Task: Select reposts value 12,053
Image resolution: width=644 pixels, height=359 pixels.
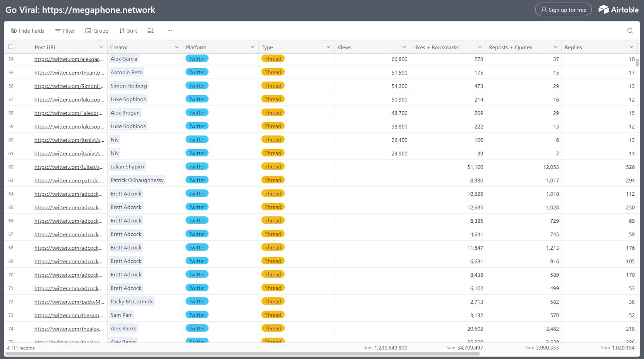Action: point(551,167)
